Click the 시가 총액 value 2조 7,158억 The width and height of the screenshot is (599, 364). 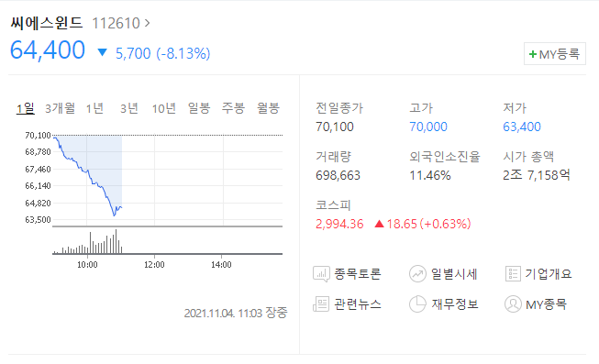537,175
